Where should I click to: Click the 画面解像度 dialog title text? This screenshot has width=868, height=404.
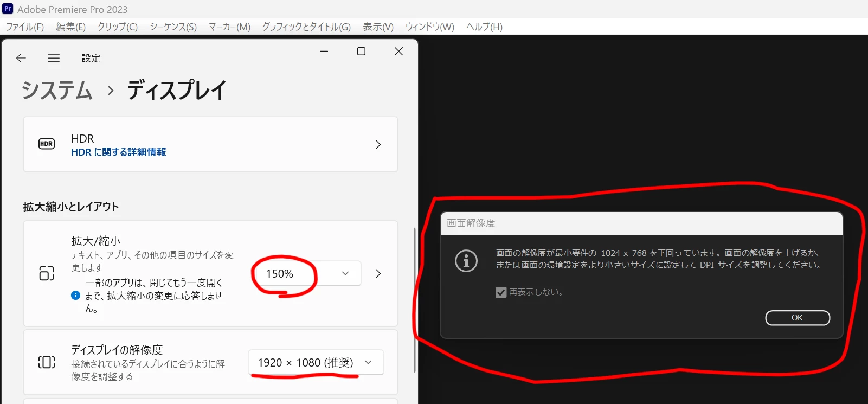tap(471, 223)
